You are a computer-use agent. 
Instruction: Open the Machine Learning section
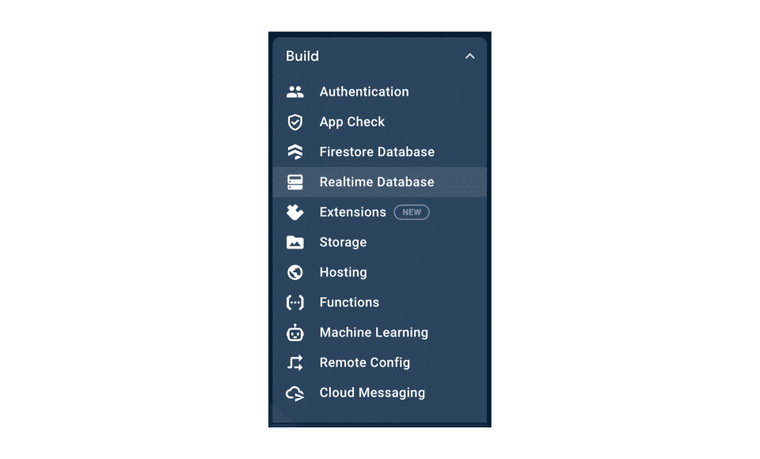373,332
